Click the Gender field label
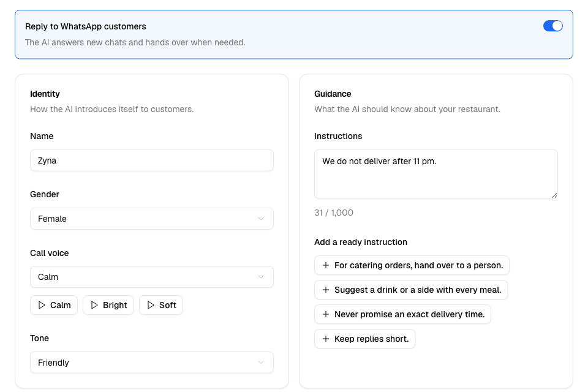588x392 pixels. [45, 194]
